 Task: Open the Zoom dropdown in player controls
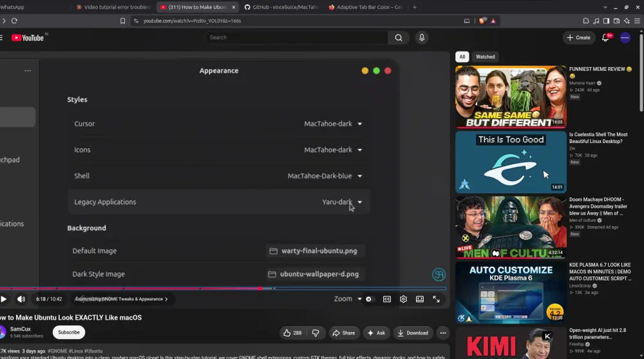point(348,299)
